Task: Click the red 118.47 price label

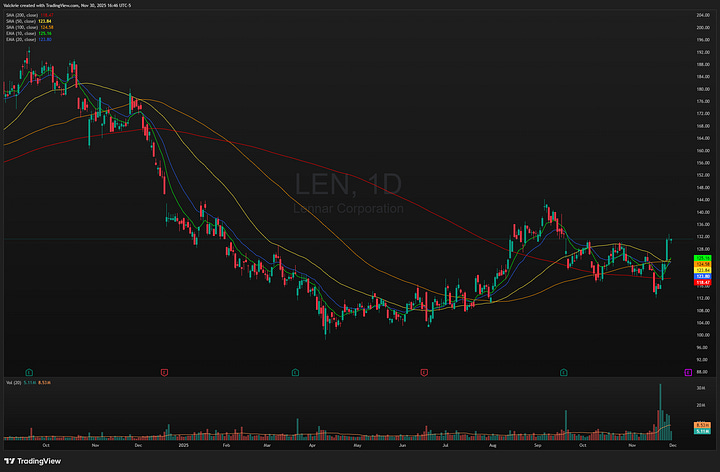Action: (703, 282)
